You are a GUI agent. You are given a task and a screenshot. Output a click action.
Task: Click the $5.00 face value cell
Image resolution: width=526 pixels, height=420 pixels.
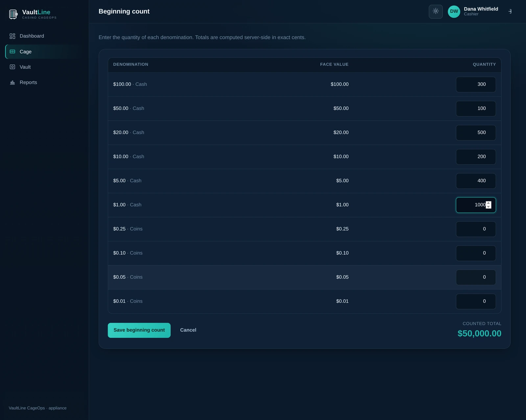(342, 181)
